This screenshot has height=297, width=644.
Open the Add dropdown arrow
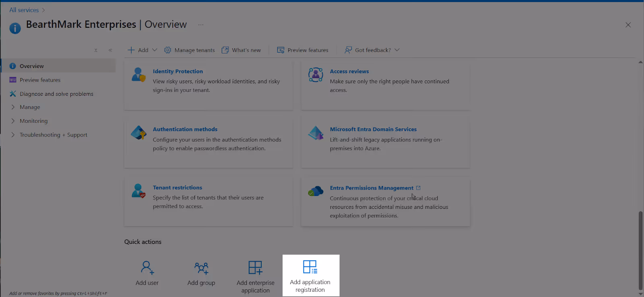(x=155, y=50)
